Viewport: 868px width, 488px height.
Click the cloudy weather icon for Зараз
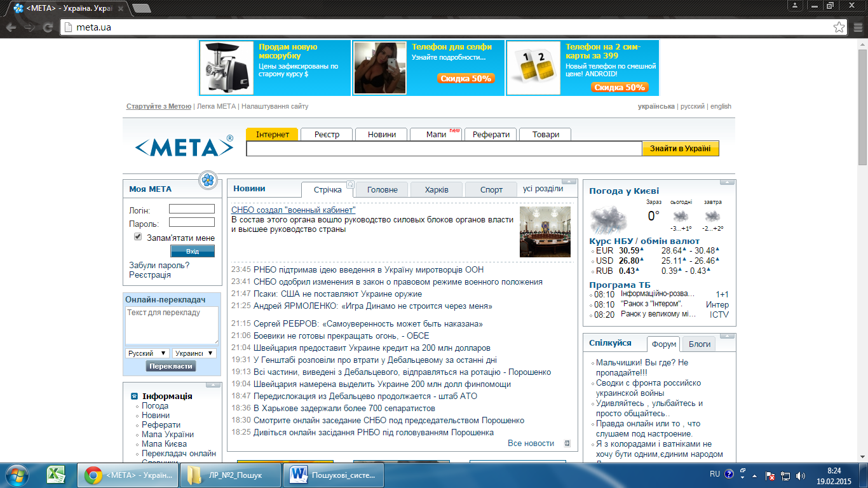(x=609, y=219)
